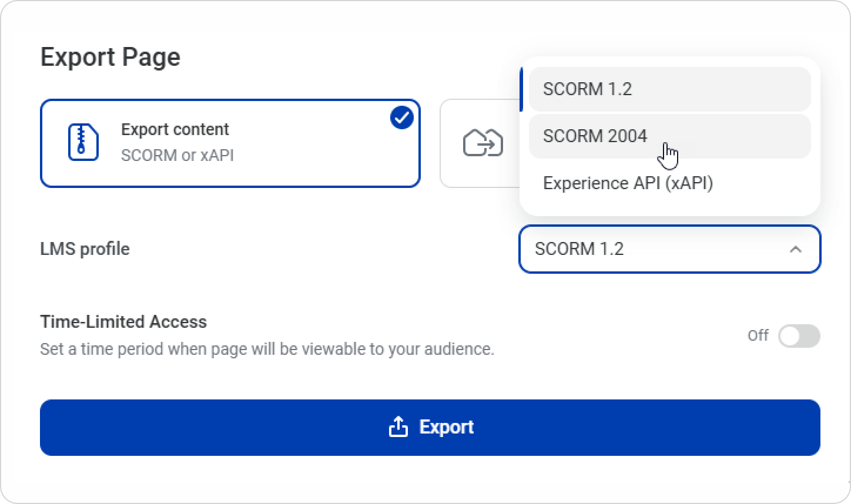851x504 pixels.
Task: Click the LMS profile label
Action: pyautogui.click(x=85, y=249)
